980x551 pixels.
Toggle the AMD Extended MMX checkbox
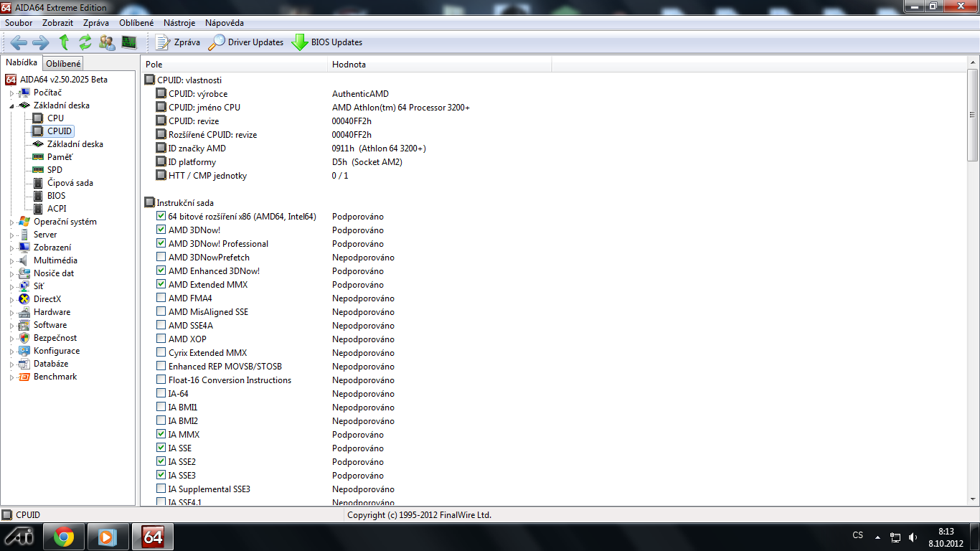point(161,285)
